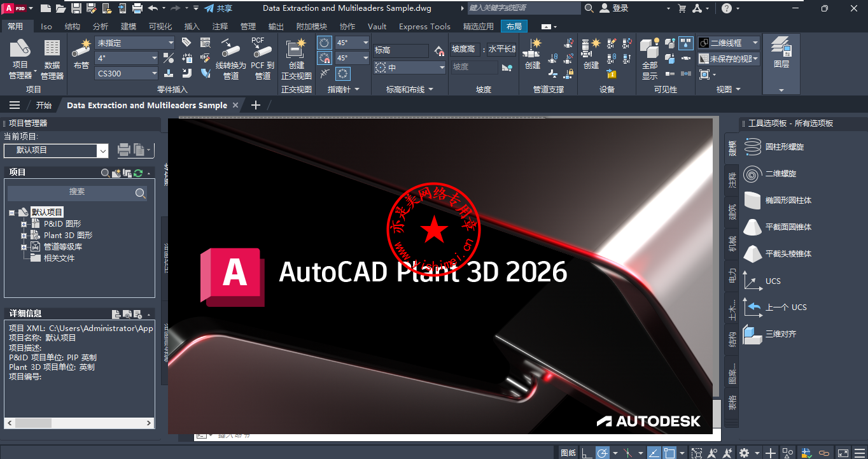Click 创建 in the 设备 panel
868x459 pixels.
point(591,54)
